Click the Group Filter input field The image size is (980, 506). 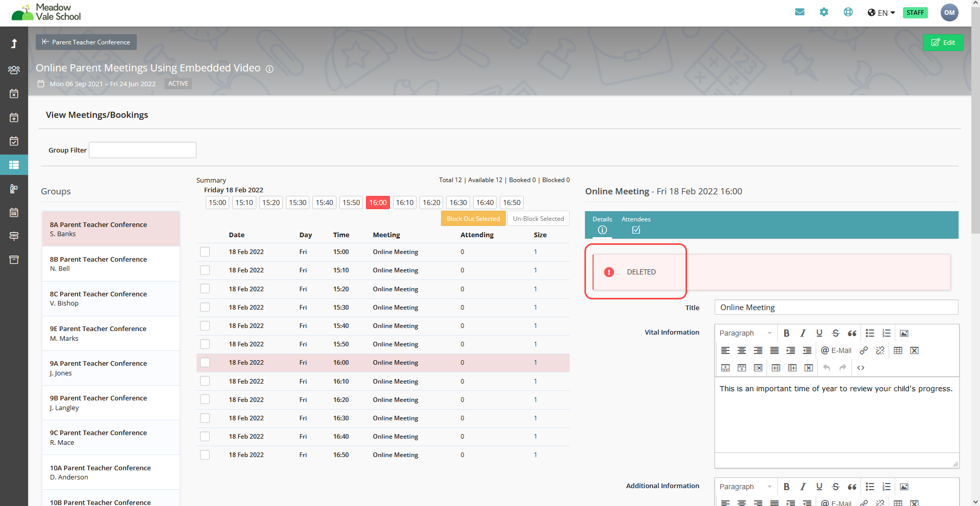[x=142, y=150]
